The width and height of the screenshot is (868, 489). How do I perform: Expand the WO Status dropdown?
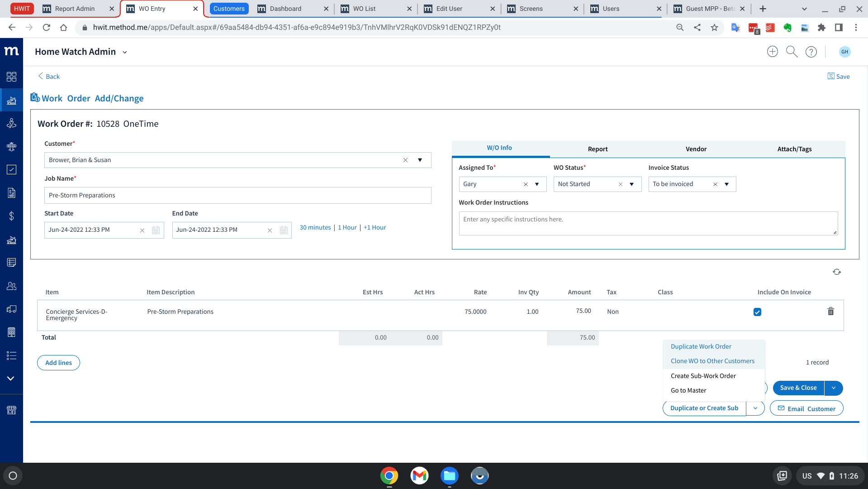(x=632, y=184)
